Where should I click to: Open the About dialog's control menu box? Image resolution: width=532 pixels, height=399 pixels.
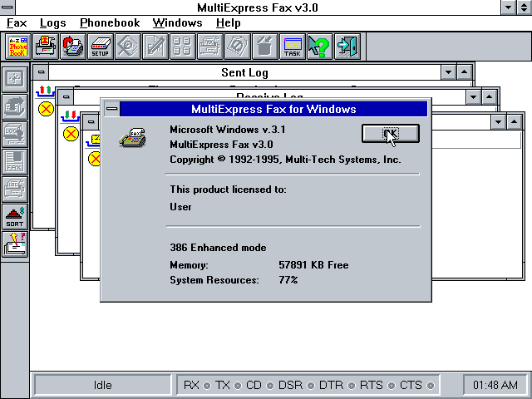pyautogui.click(x=111, y=109)
